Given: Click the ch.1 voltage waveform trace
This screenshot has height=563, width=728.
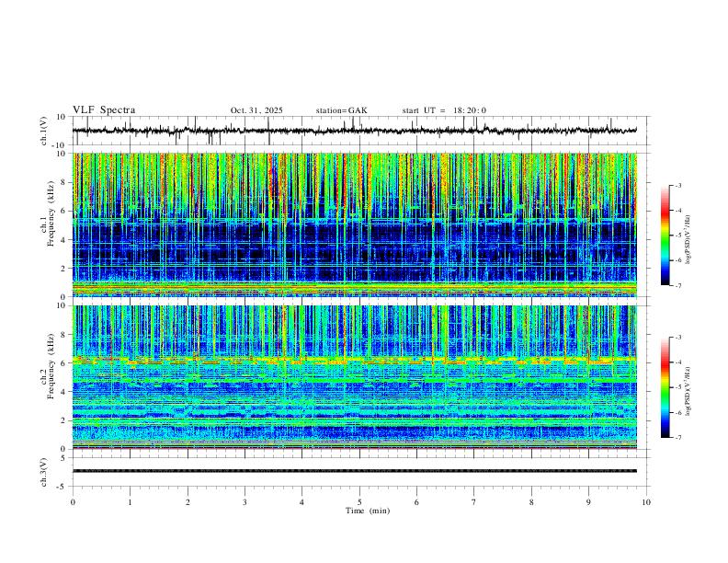Looking at the screenshot, I should pos(354,131).
